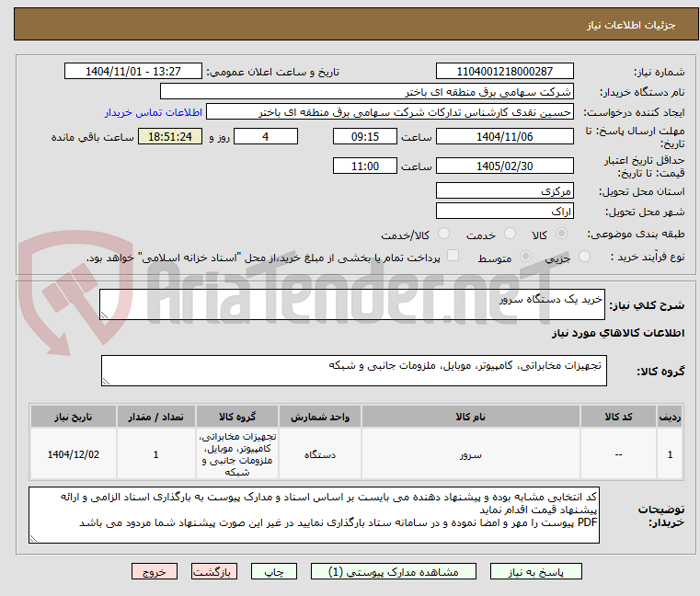
Task: Select the کالا/خدمت radio button
Action: (443, 234)
